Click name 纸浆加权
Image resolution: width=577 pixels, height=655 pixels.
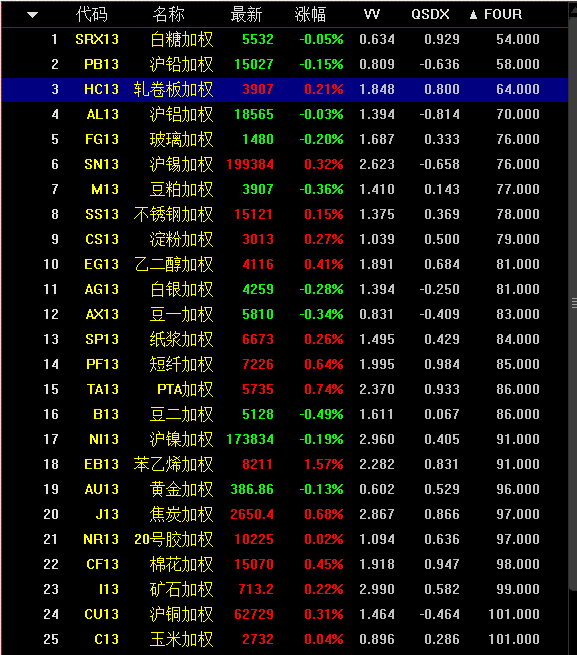tap(181, 339)
